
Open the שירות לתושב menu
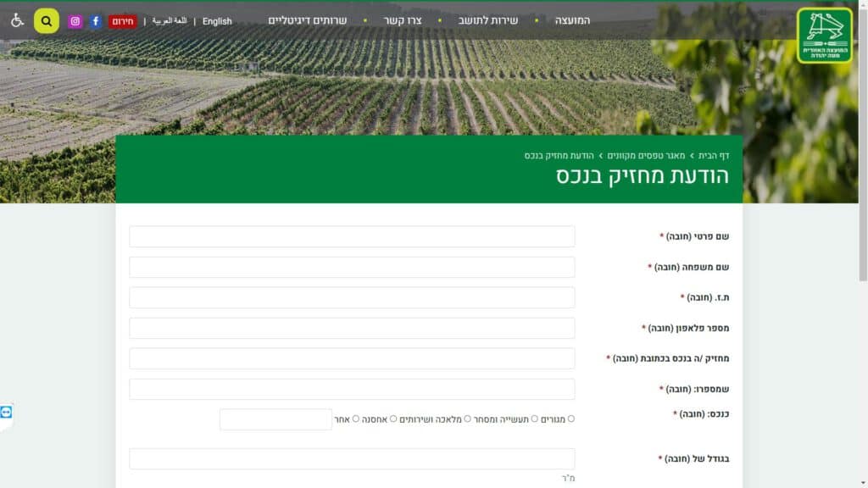[x=488, y=20]
